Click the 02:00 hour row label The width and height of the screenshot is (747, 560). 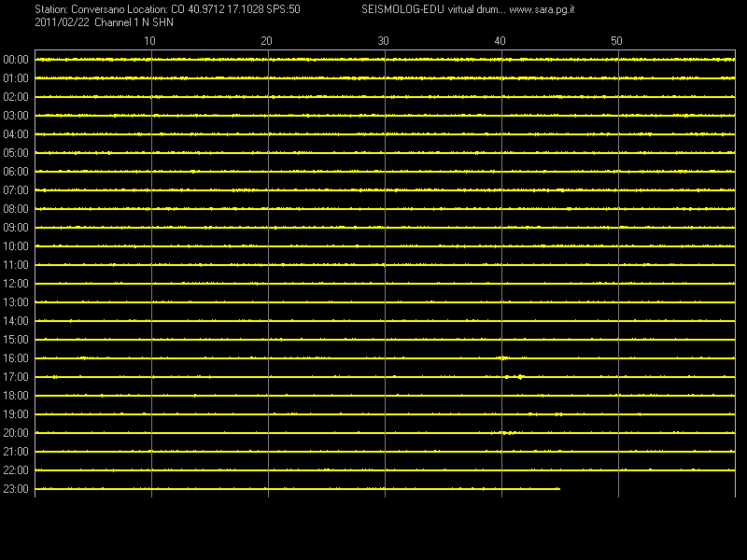(16, 97)
